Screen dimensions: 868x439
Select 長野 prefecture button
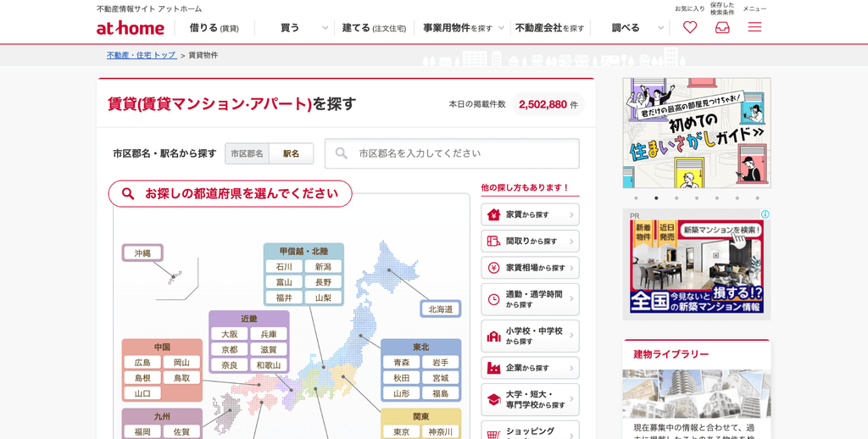pos(323,282)
